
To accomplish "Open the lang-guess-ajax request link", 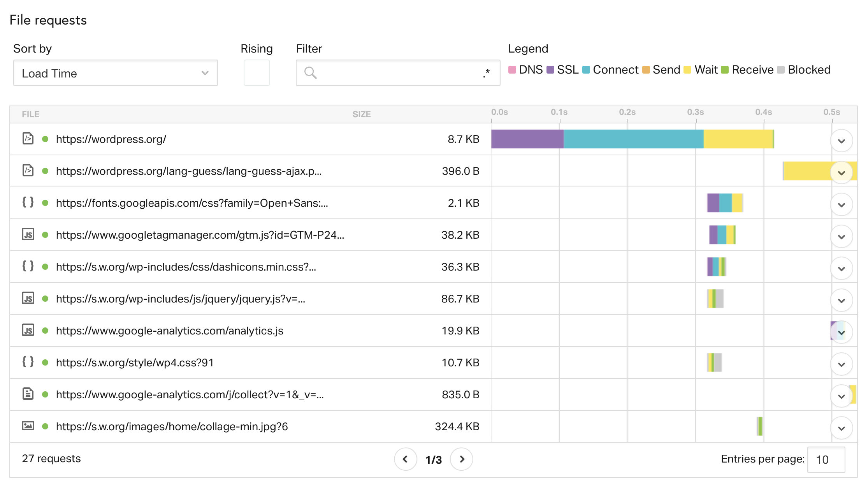I will (x=189, y=171).
